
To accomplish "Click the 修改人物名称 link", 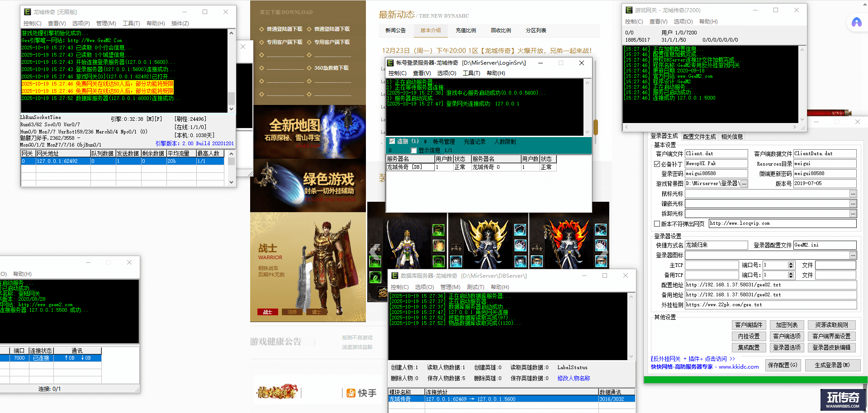I will pyautogui.click(x=574, y=378).
